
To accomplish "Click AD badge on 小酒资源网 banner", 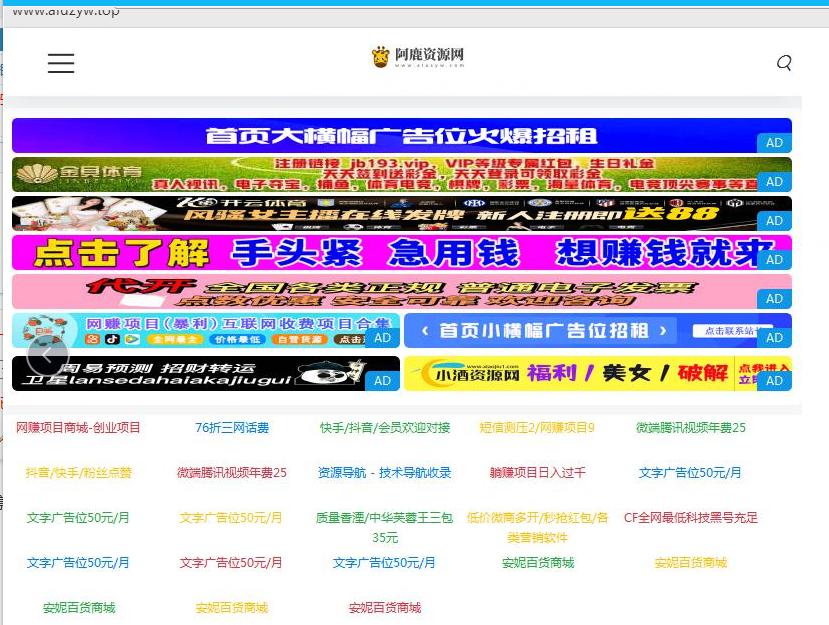I will tap(775, 381).
